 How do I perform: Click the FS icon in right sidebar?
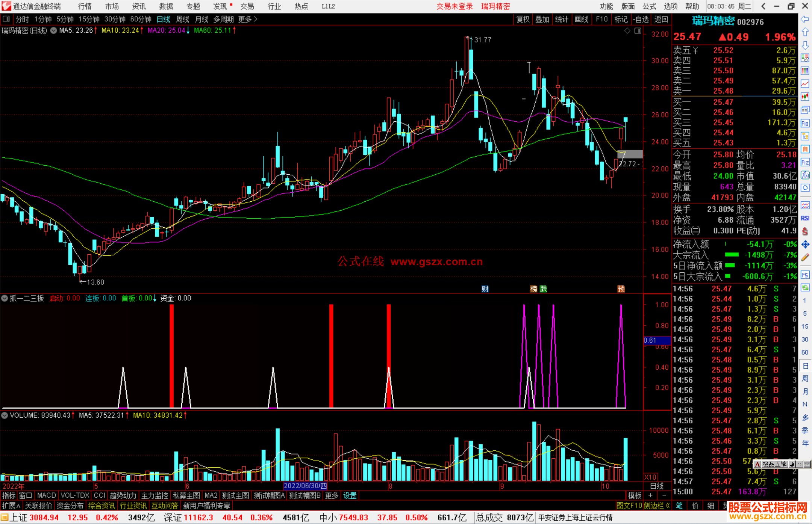(805, 275)
